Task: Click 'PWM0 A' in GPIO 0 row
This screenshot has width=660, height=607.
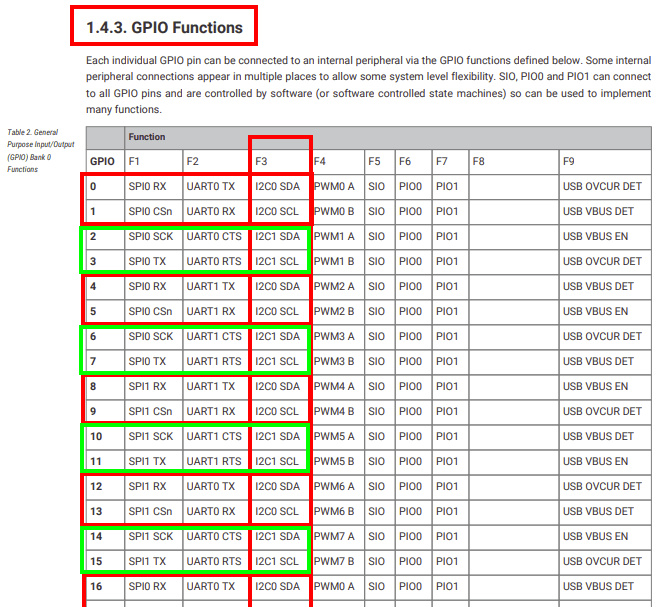Action: click(x=334, y=186)
